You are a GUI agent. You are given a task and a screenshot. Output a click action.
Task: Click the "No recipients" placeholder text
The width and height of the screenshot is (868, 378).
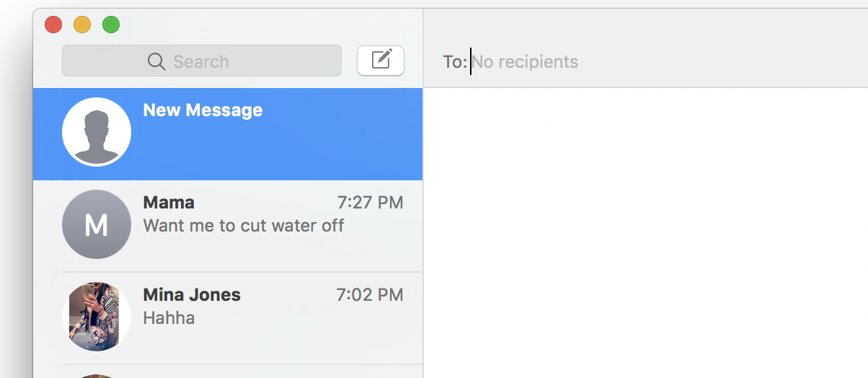(x=525, y=62)
